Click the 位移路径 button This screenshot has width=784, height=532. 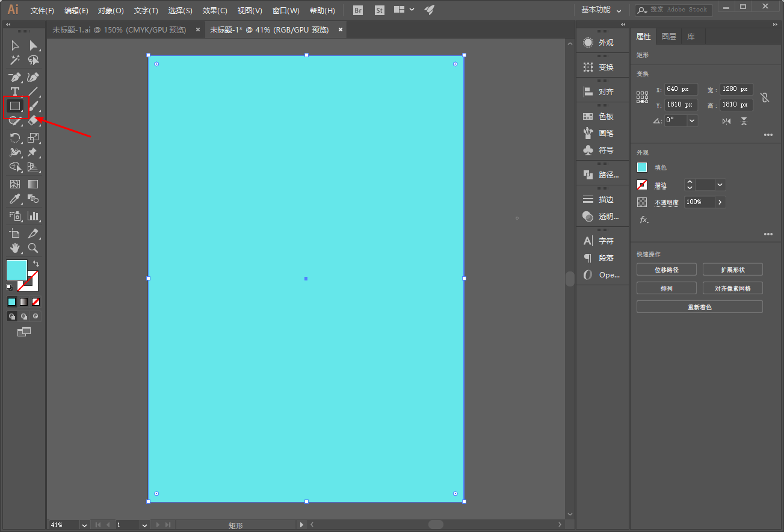coord(667,270)
